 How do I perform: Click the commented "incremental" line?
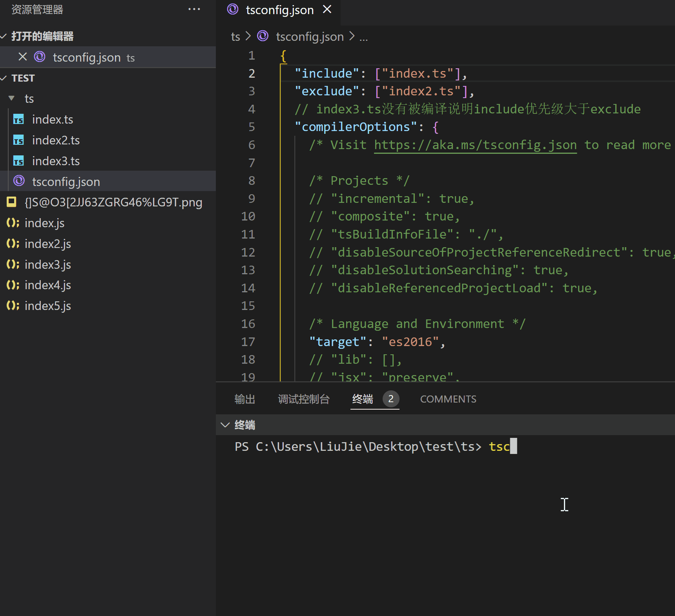click(x=392, y=199)
